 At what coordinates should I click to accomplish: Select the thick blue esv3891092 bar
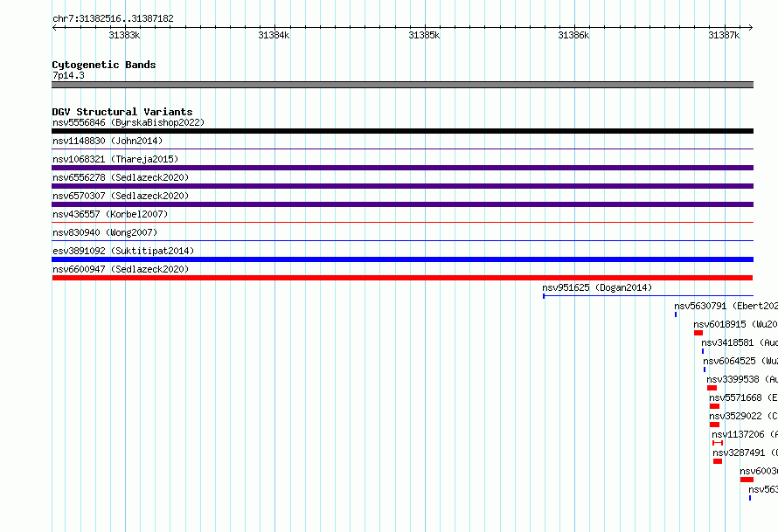(x=402, y=259)
